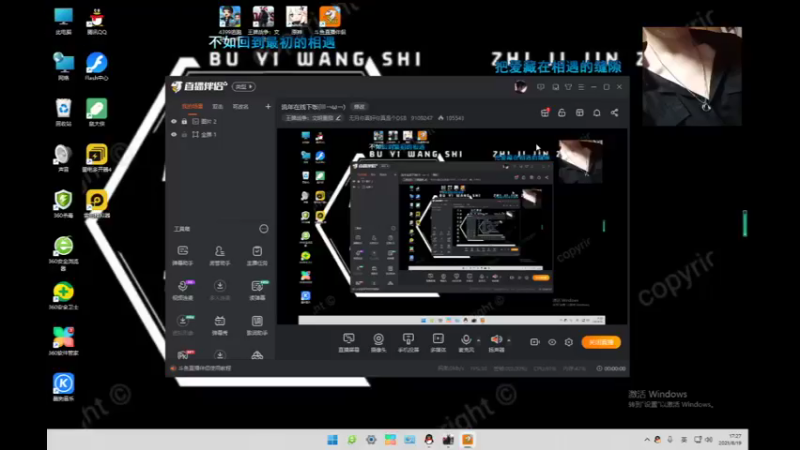Add a multimedia file source
800x450 pixels.
(x=438, y=342)
